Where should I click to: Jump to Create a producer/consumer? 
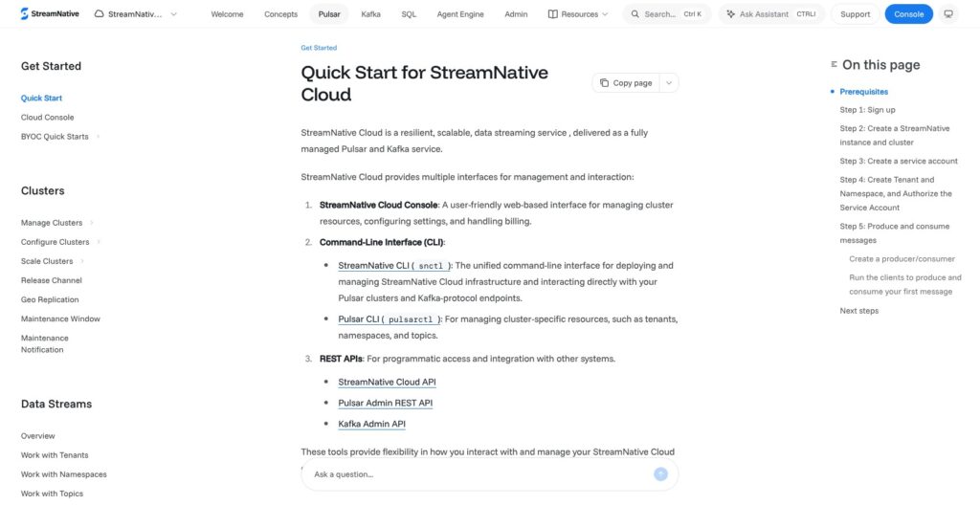click(x=902, y=259)
